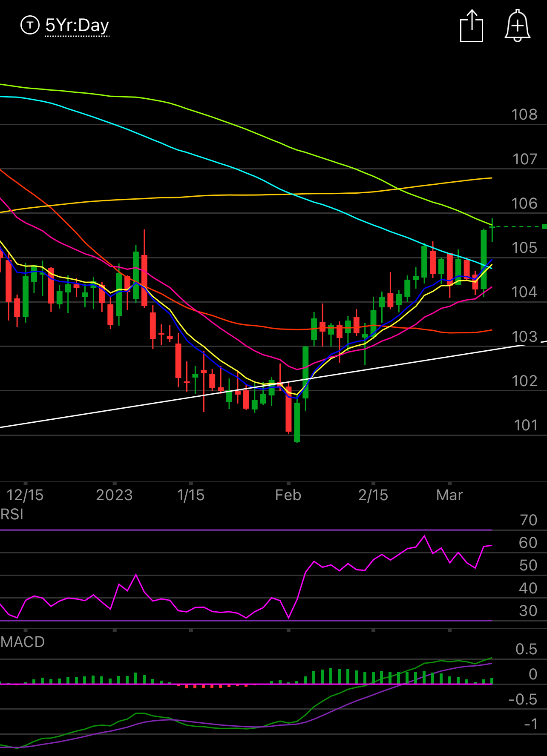This screenshot has width=547, height=756.
Task: Select the 101 price axis label
Action: 525,425
